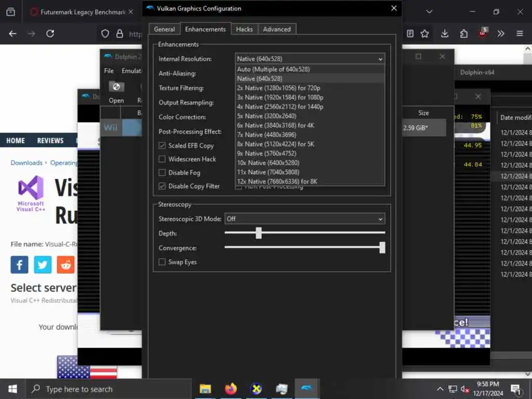Select 6x Native for 4K
Image resolution: width=532 pixels, height=399 pixels.
[310, 126]
